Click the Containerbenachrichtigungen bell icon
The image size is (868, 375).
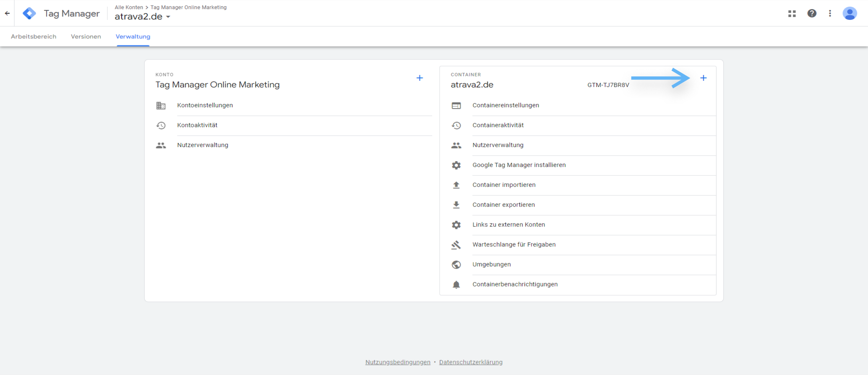coord(457,284)
